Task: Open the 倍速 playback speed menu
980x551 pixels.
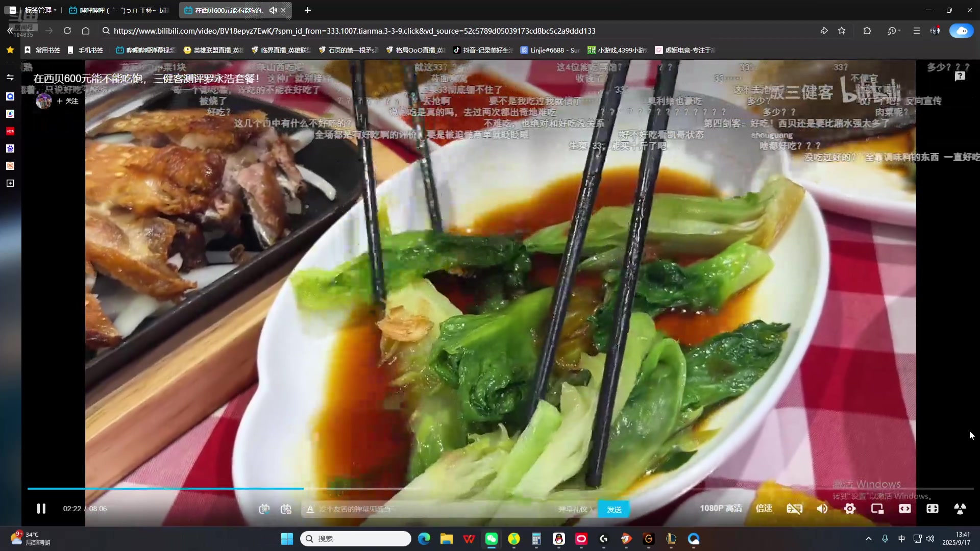Action: [764, 509]
